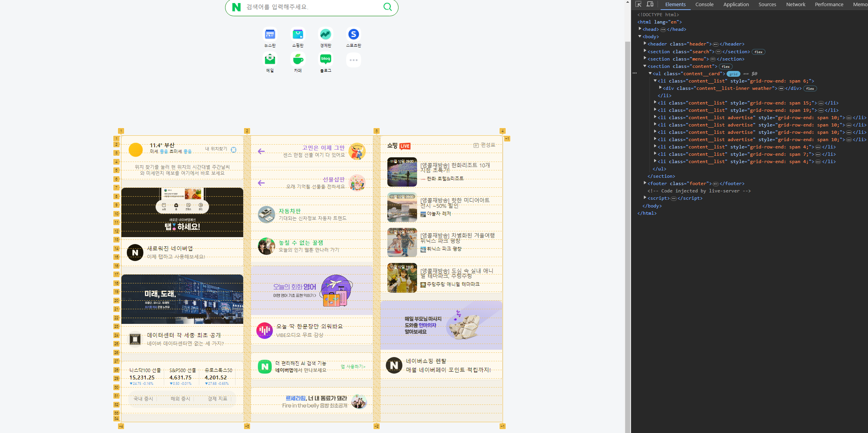Switch to the Console tab
The height and width of the screenshot is (433, 868).
pos(704,5)
